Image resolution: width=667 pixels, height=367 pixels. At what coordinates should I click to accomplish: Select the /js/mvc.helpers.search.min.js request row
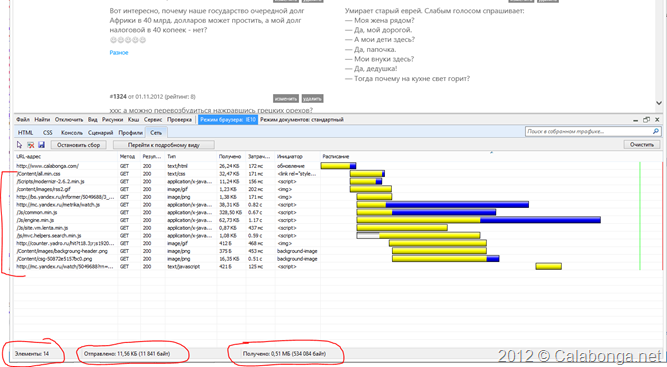point(338,236)
